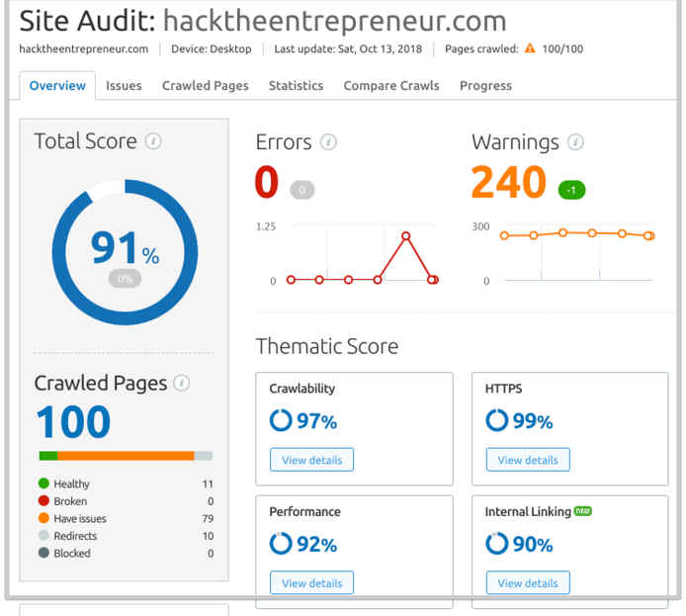
Task: Click the Redirects count 10
Action: (x=208, y=536)
